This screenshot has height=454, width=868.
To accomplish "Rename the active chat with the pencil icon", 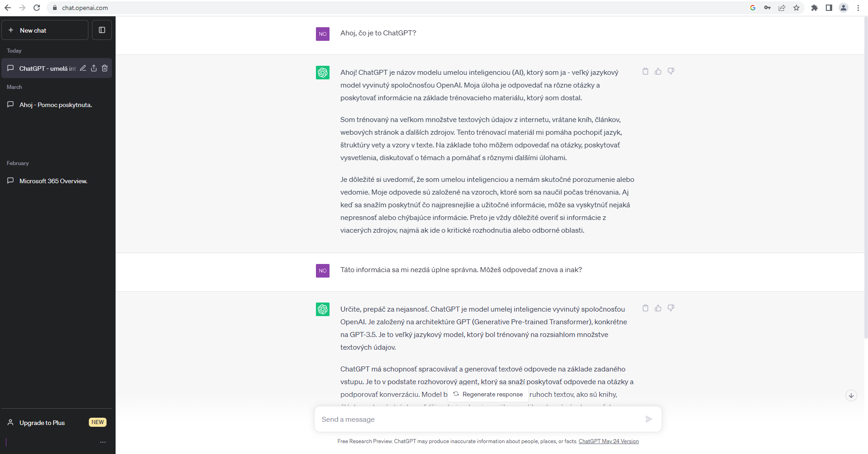I will coord(83,68).
